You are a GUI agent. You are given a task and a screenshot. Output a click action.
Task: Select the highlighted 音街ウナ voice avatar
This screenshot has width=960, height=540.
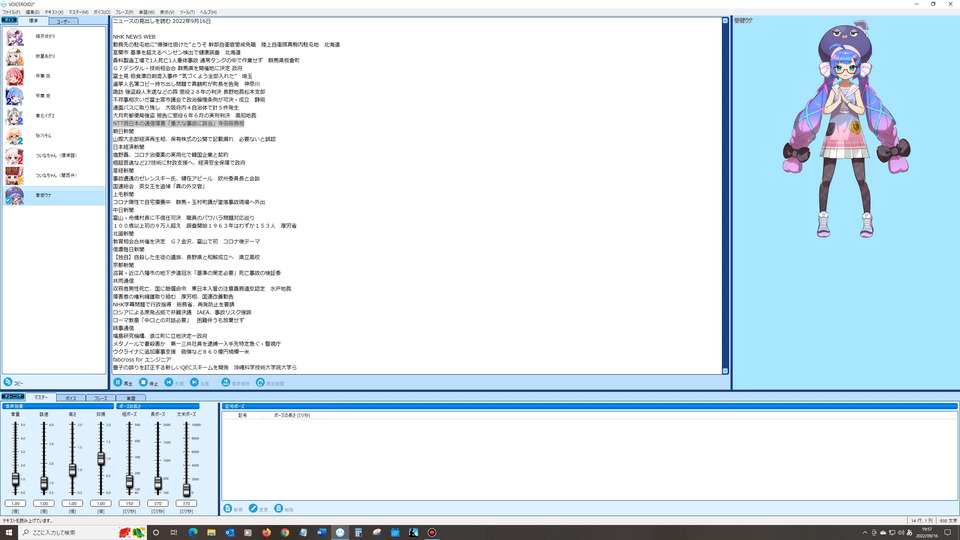click(14, 195)
